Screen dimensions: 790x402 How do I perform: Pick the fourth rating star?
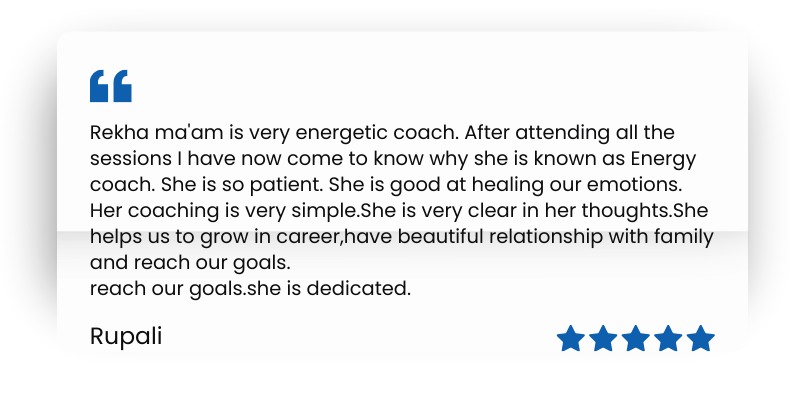pyautogui.click(x=668, y=339)
